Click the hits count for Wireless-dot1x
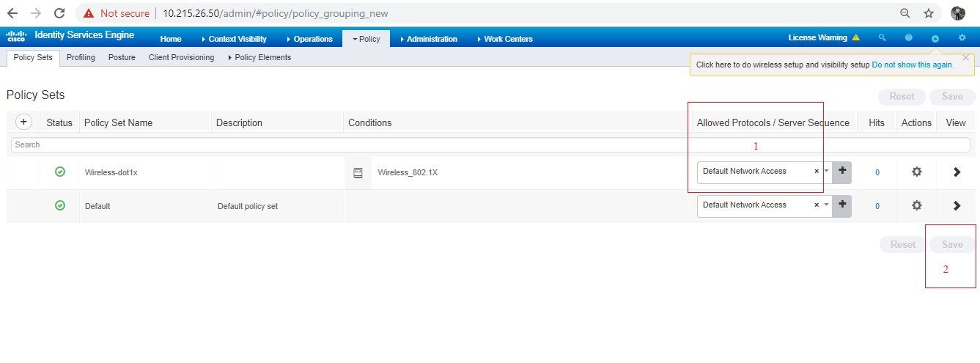The height and width of the screenshot is (363, 980). (877, 173)
